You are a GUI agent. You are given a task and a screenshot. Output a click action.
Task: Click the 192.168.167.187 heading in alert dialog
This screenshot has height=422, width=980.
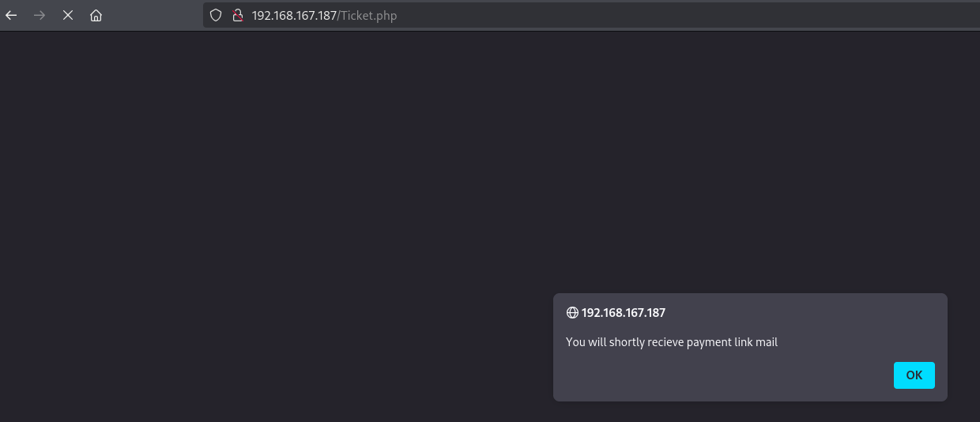(x=623, y=313)
